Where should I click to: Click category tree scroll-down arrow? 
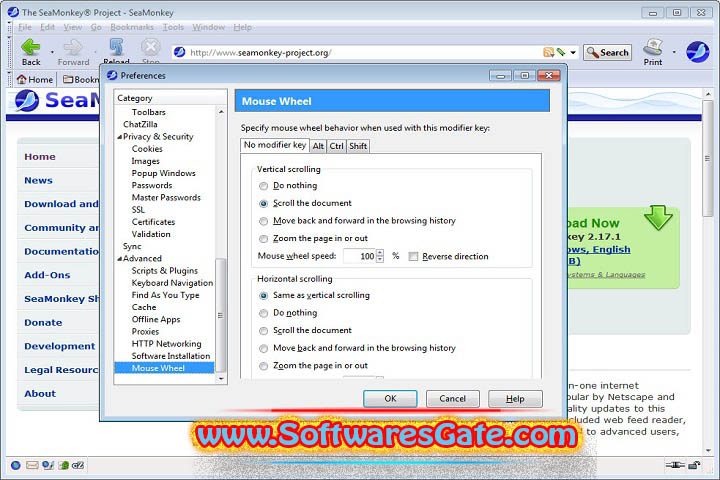tap(221, 379)
